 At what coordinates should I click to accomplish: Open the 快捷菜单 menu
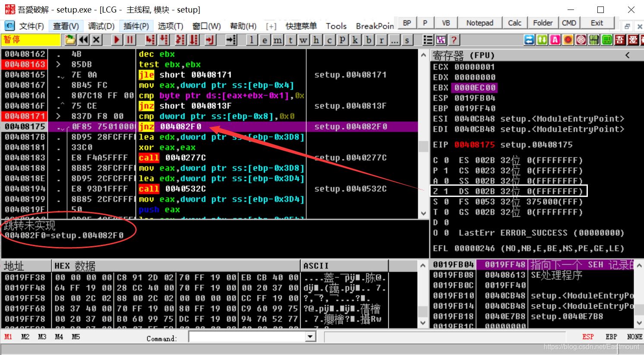pos(301,26)
